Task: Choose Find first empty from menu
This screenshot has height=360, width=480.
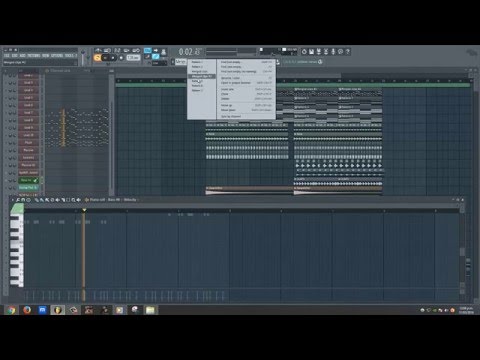Action: click(x=246, y=62)
